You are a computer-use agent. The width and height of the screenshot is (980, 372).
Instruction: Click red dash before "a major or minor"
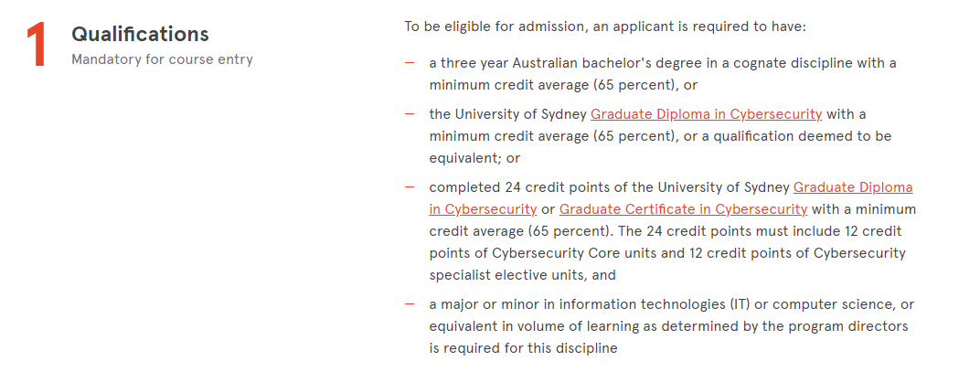click(410, 304)
